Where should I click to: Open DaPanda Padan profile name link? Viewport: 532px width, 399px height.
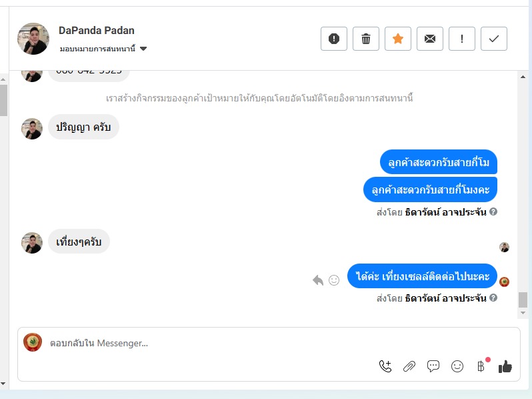97,30
